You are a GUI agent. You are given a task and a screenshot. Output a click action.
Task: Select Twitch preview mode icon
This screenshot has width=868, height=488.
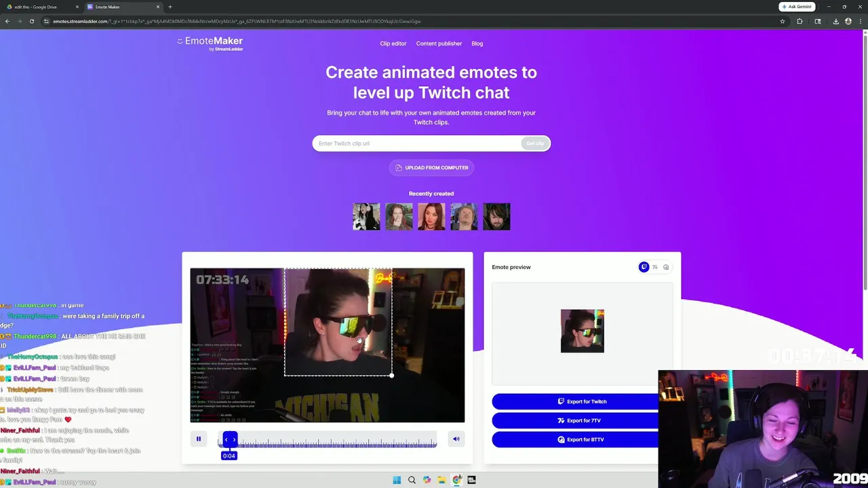point(644,267)
